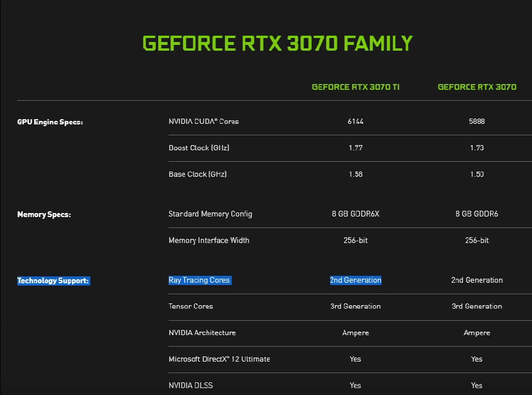Select the GEFORCE RTX 3070 TI column header
The width and height of the screenshot is (532, 395).
click(355, 87)
